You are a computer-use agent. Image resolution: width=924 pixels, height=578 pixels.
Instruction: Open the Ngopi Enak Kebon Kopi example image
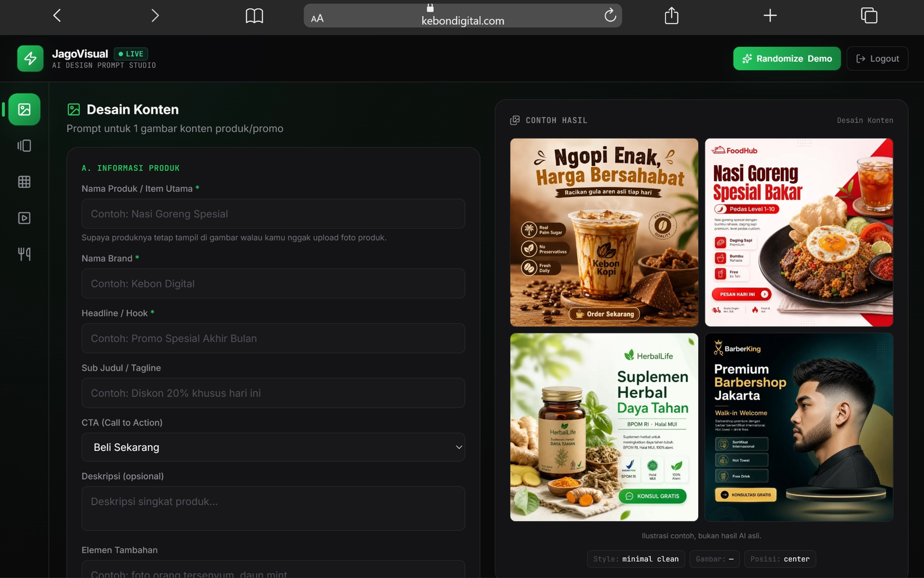click(604, 232)
